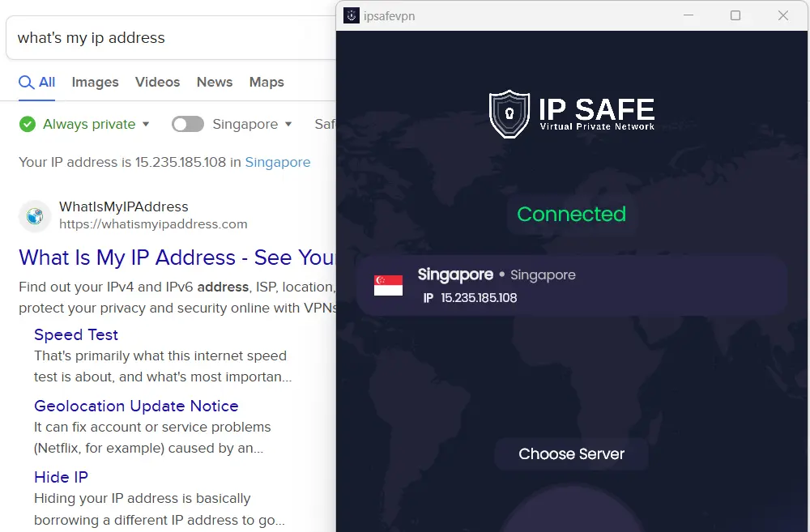Click the ipsafevpn window title text

point(389,16)
